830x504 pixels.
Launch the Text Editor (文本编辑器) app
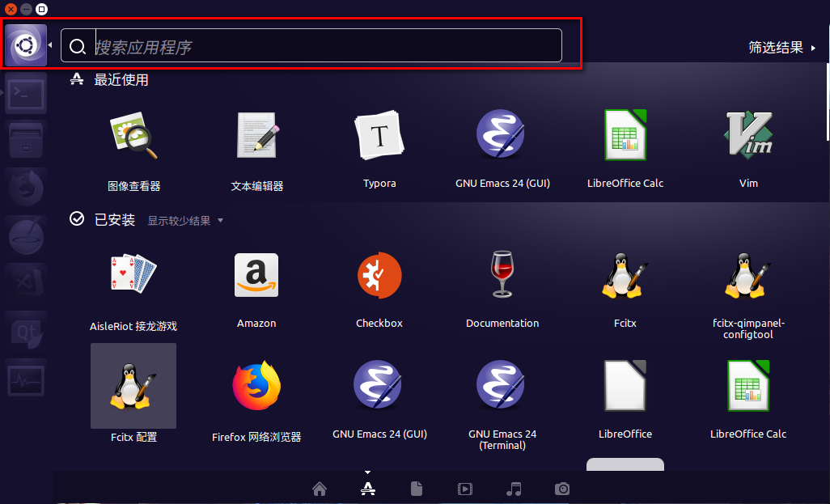point(256,136)
